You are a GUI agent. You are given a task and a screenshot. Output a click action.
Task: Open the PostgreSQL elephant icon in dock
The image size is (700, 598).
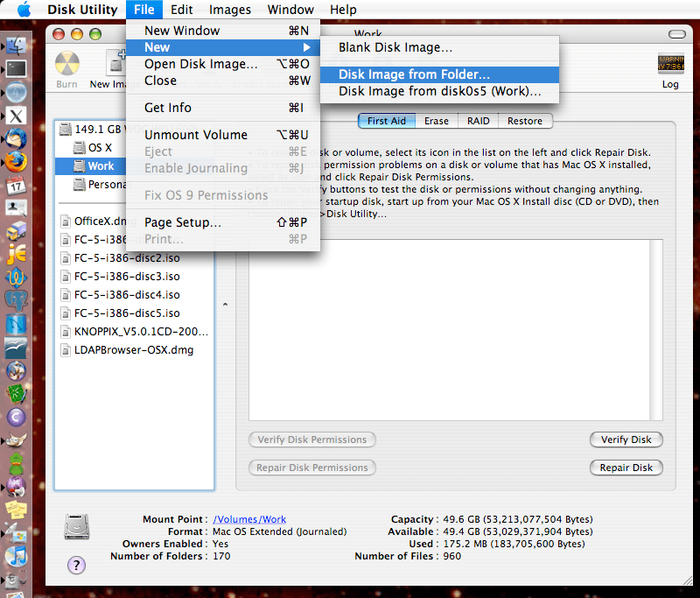point(16,300)
